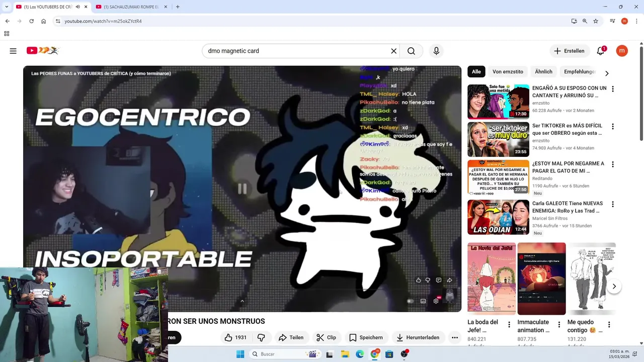This screenshot has height=362, width=644.
Task: Open Windows Start menu
Action: 240,354
